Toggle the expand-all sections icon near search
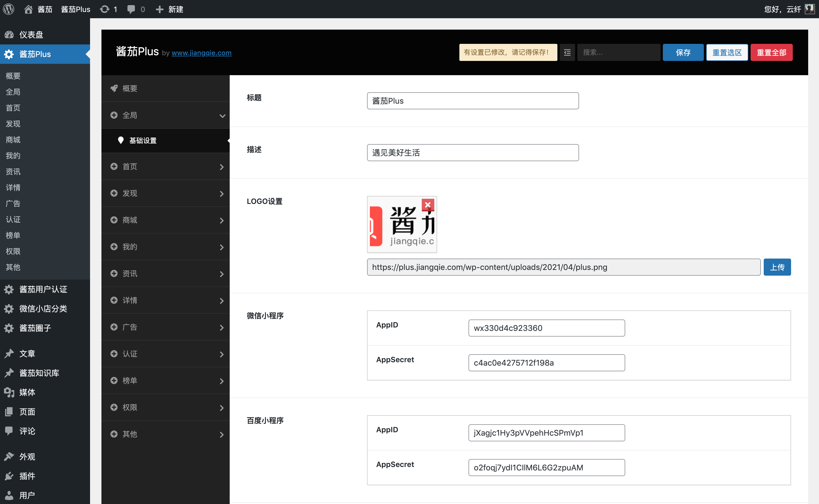 coord(567,52)
